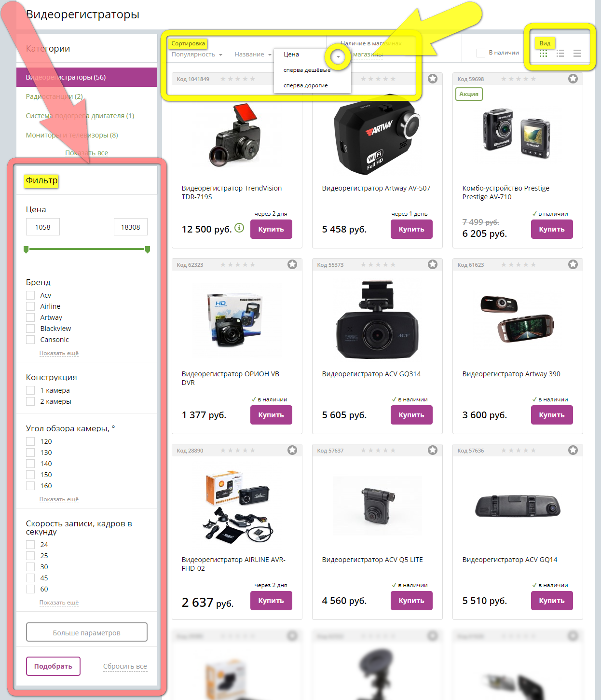601x700 pixels.
Task: Open the Радиостанции (2) category
Action: (55, 96)
